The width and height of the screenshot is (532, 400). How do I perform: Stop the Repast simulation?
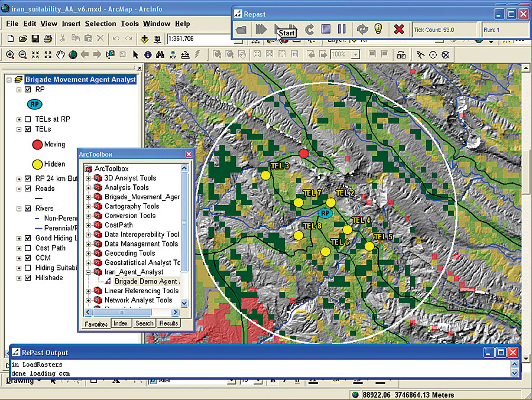click(x=326, y=29)
